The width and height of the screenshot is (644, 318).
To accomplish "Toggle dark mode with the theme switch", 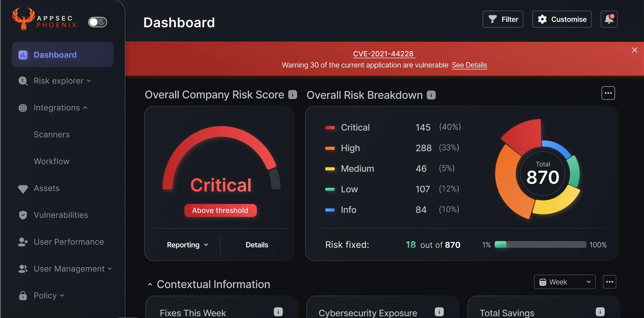I will (97, 22).
